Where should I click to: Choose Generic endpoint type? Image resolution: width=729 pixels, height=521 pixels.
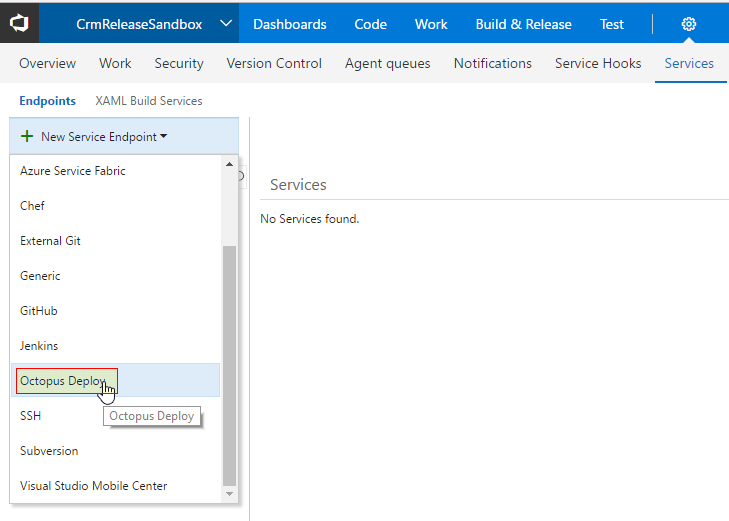[x=115, y=276]
